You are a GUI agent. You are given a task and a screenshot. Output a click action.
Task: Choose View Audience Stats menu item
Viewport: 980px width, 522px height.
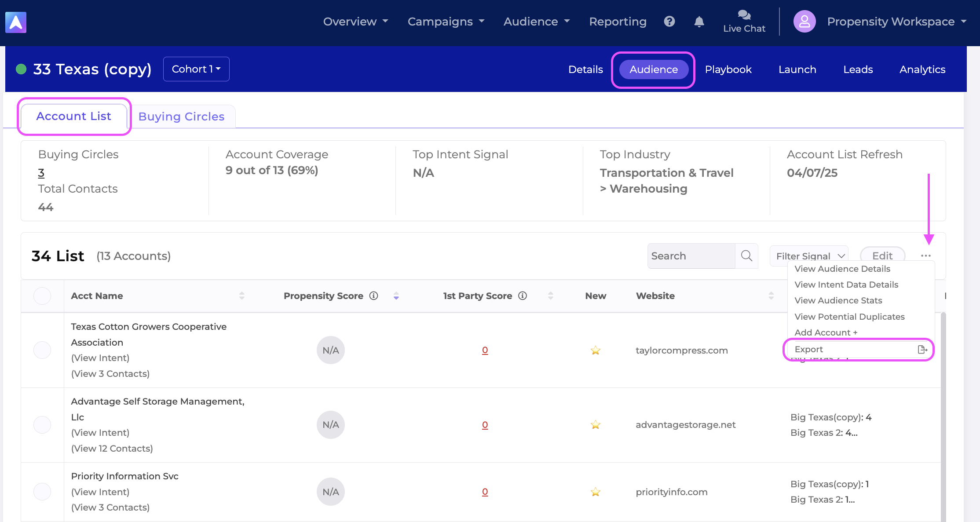[838, 300]
